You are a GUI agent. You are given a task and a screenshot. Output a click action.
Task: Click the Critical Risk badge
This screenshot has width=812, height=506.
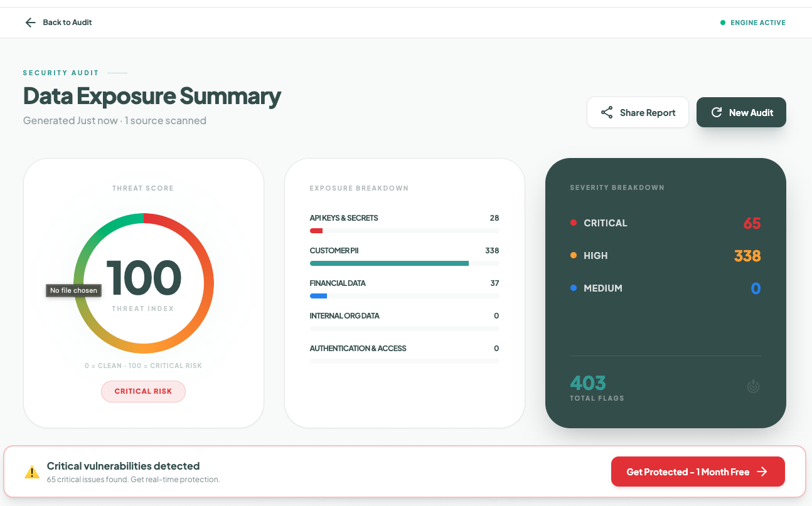tap(143, 391)
